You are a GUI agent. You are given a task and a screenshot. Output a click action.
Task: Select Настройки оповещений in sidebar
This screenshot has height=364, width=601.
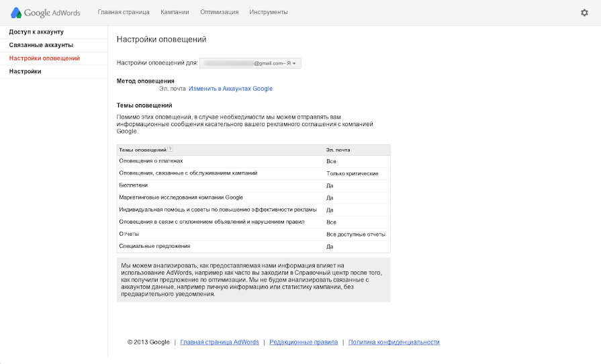(x=44, y=58)
